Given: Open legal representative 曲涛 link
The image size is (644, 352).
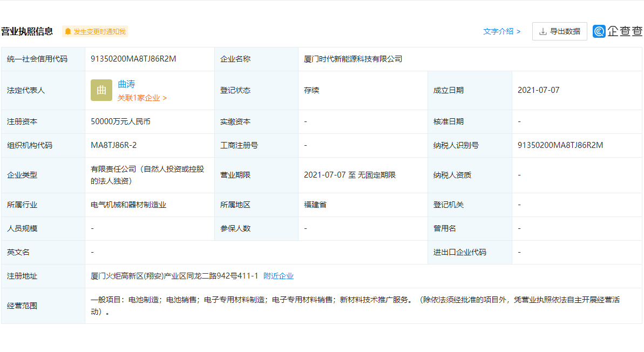Looking at the screenshot, I should pyautogui.click(x=126, y=84).
